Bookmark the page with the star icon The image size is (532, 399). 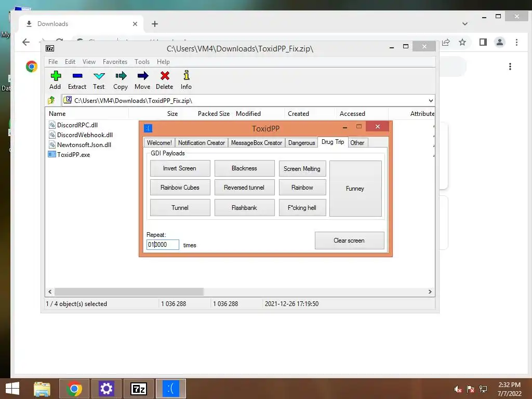click(462, 42)
